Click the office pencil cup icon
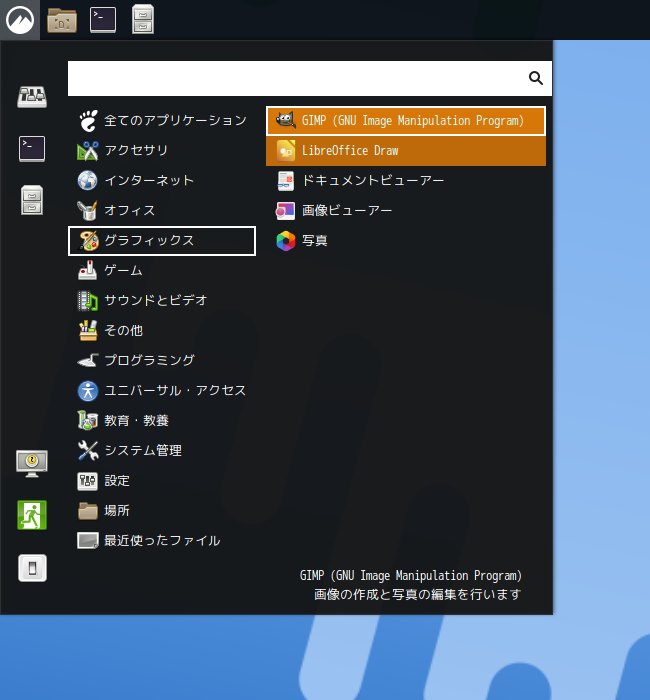Screen dimensions: 650x700 [88, 210]
